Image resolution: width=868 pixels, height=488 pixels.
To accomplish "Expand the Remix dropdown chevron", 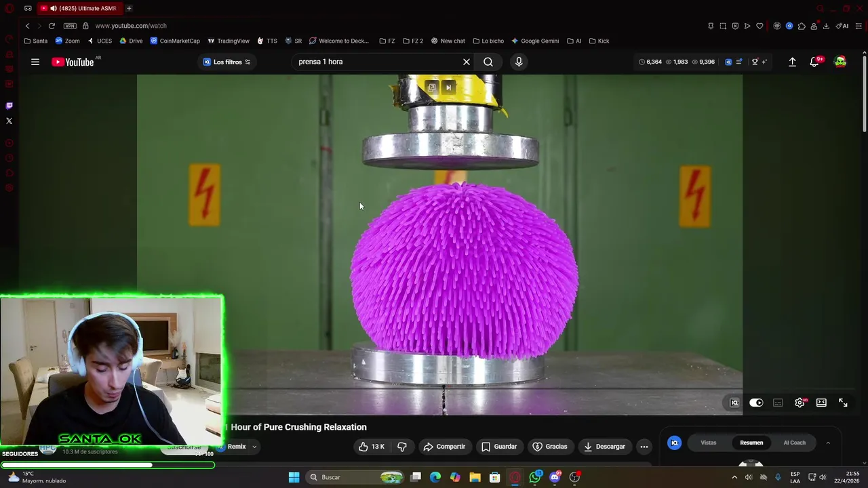I will tap(254, 447).
